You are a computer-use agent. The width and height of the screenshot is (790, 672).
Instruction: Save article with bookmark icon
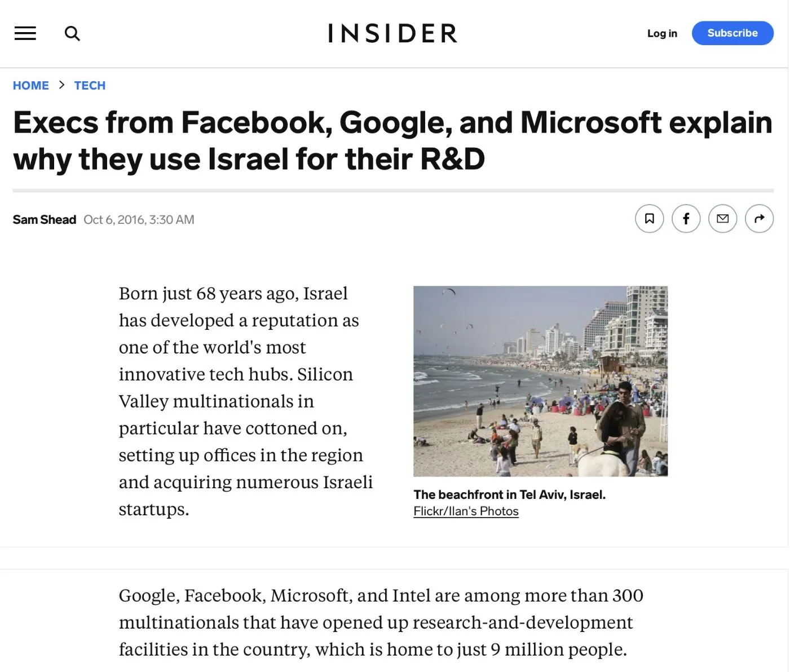649,219
